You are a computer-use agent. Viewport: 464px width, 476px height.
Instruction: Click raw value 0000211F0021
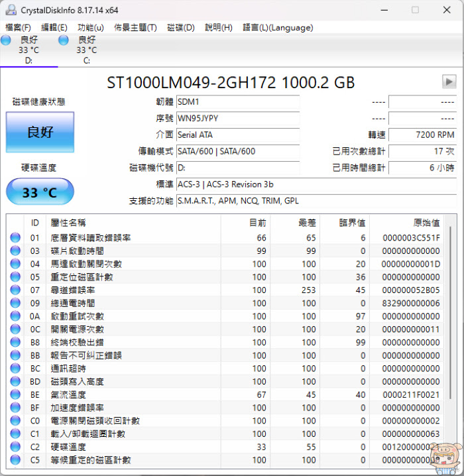coord(411,394)
